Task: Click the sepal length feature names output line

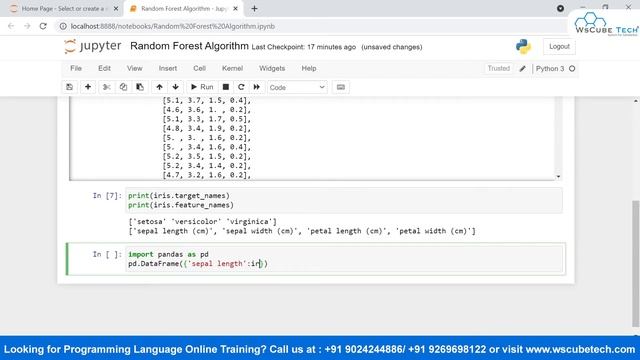Action: pyautogui.click(x=302, y=231)
